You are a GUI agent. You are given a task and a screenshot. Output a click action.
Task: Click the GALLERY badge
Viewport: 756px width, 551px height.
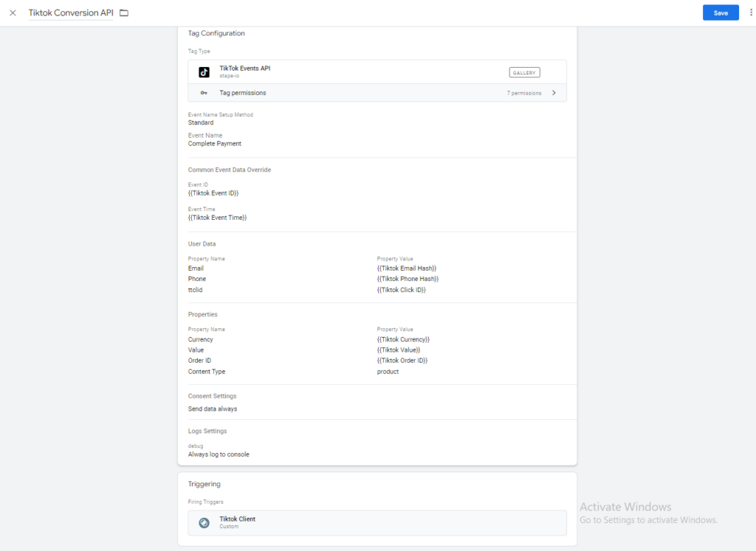pyautogui.click(x=524, y=72)
